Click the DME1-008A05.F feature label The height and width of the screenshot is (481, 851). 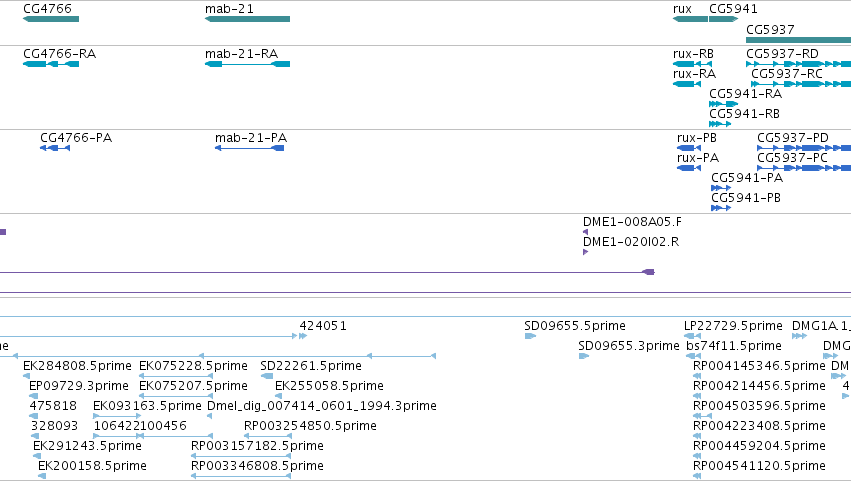coord(632,222)
